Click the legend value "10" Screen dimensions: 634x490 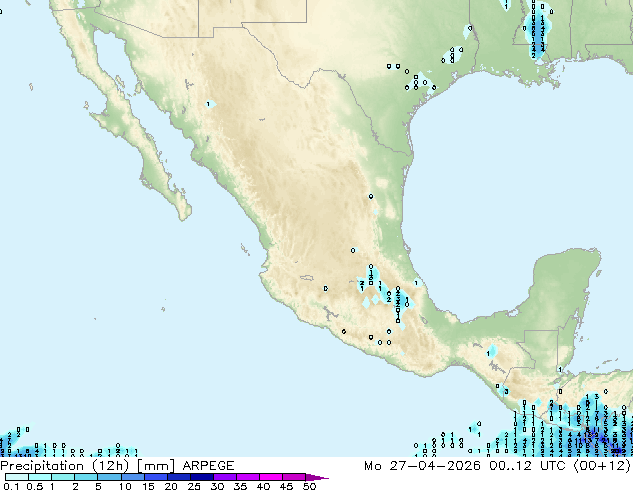(x=125, y=486)
